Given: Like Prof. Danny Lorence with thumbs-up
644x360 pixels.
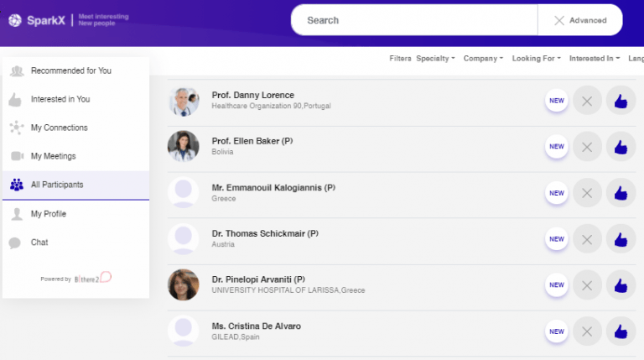Looking at the screenshot, I should [x=621, y=101].
